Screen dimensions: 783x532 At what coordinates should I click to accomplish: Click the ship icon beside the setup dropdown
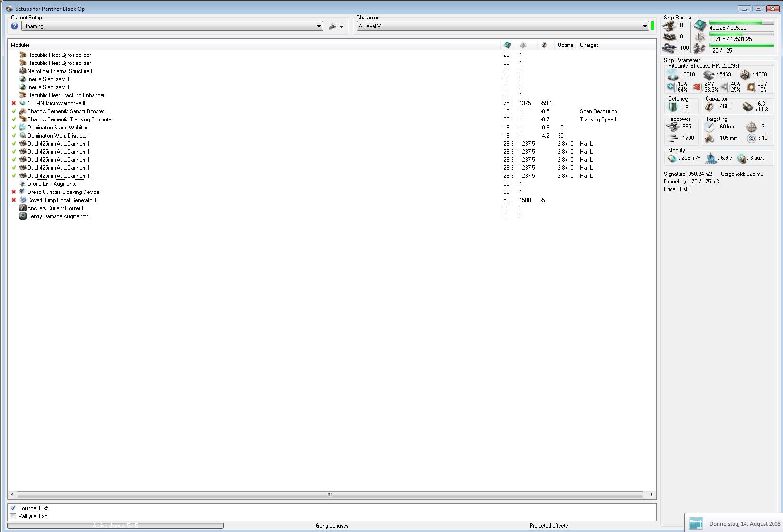pyautogui.click(x=333, y=27)
